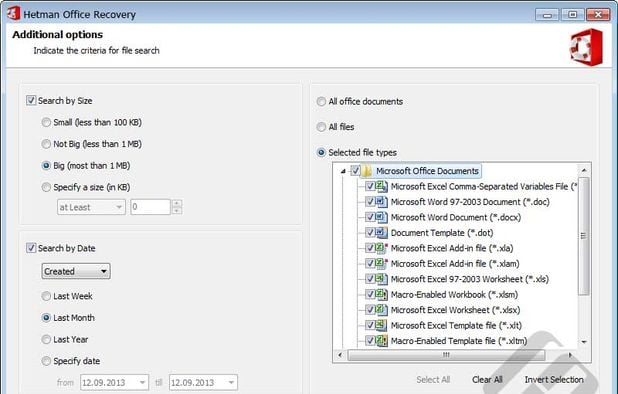Increase size value with spinner up arrow
The width and height of the screenshot is (618, 394).
tap(177, 203)
